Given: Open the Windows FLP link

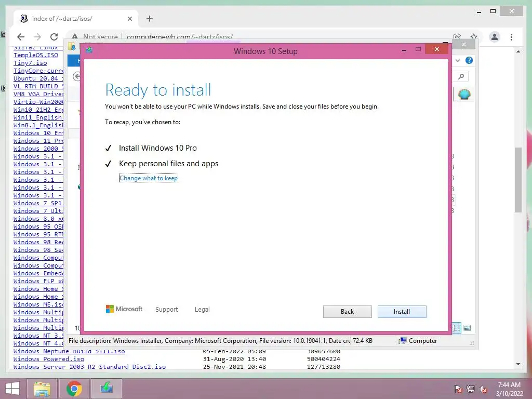Looking at the screenshot, I should click(38, 281).
